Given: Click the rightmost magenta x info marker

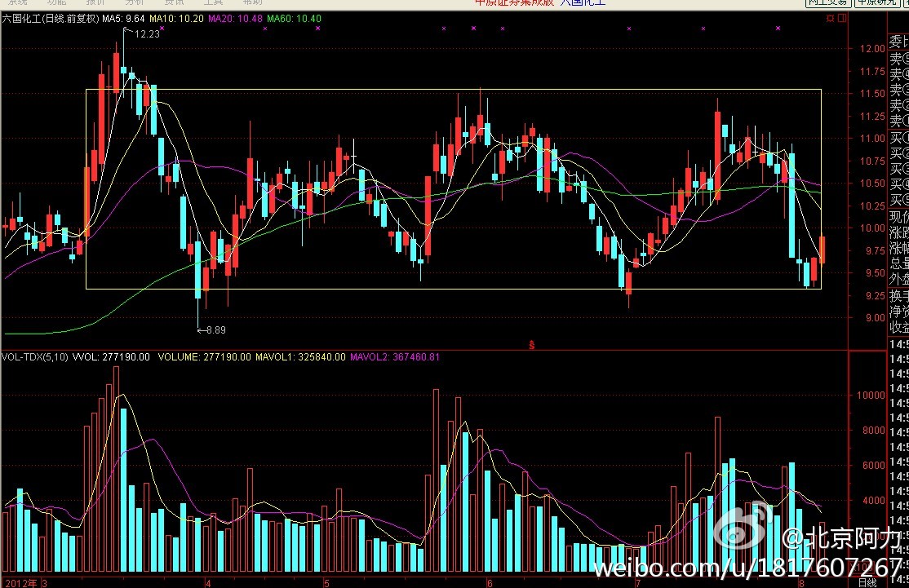Looking at the screenshot, I should pos(778,29).
